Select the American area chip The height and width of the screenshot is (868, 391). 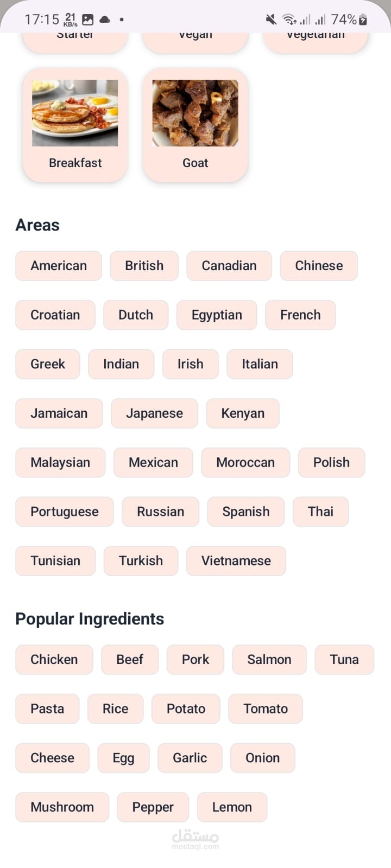tap(59, 266)
